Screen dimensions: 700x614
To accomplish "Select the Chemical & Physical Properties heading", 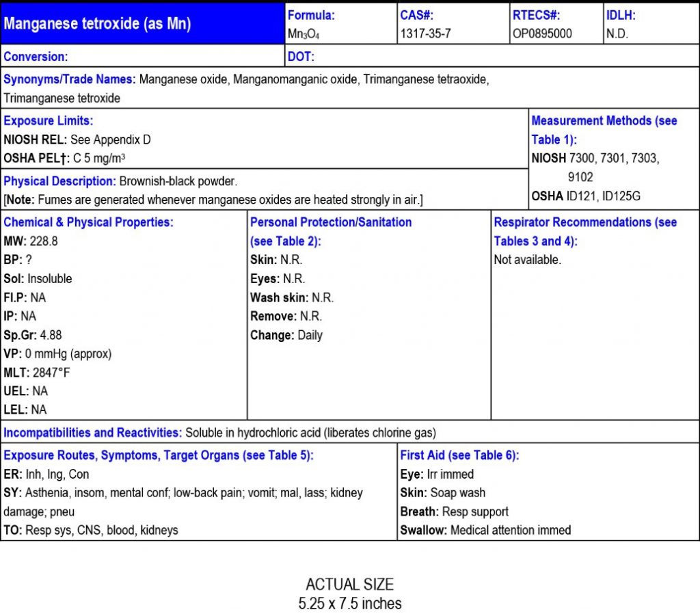I will pyautogui.click(x=89, y=222).
